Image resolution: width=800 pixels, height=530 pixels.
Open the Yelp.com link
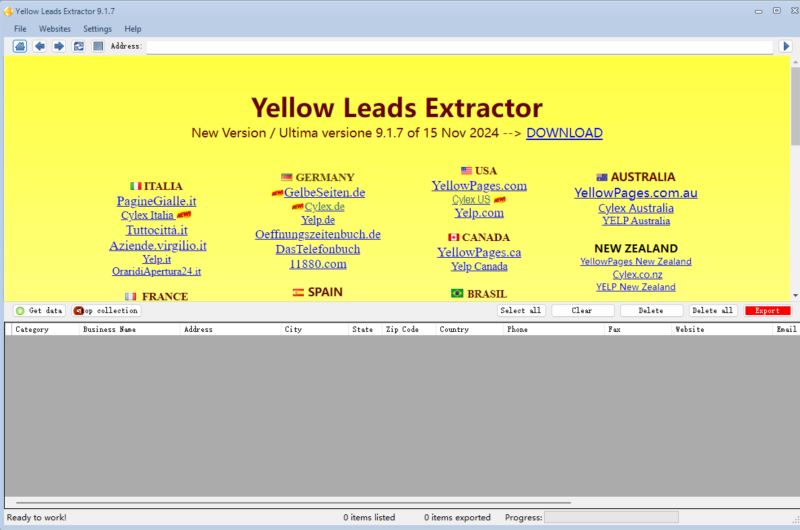[479, 213]
